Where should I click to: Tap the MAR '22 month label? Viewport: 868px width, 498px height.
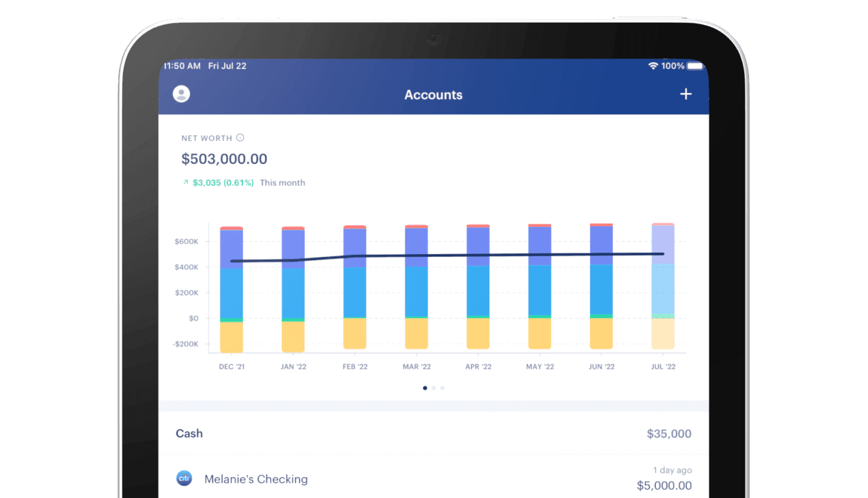416,366
